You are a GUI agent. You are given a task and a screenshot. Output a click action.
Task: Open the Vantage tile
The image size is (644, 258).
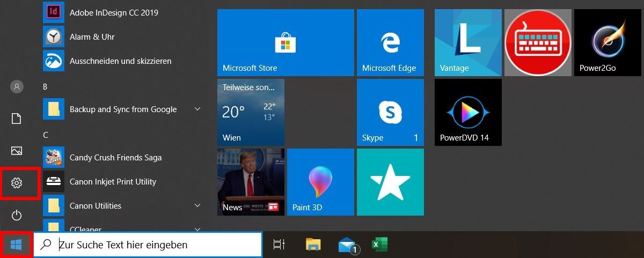[468, 42]
